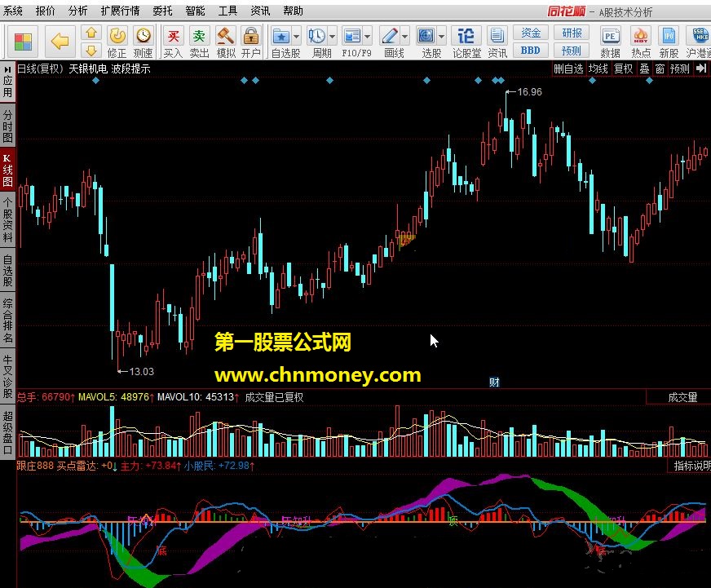This screenshot has height=588, width=711.
Task: Switch to the K线图 sidebar tab
Action: coord(7,170)
